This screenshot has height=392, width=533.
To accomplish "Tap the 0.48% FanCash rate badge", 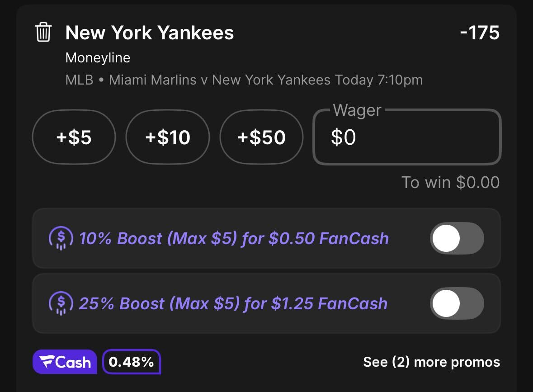I will point(131,362).
